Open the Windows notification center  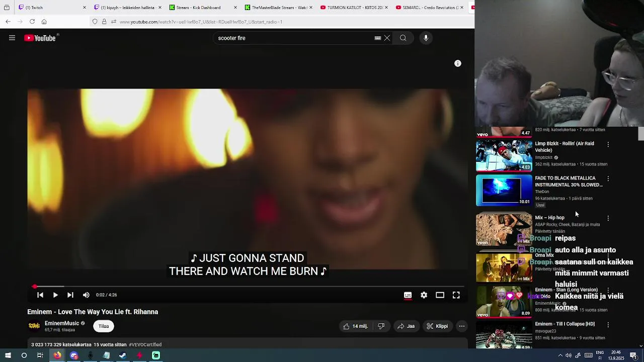[x=634, y=355]
